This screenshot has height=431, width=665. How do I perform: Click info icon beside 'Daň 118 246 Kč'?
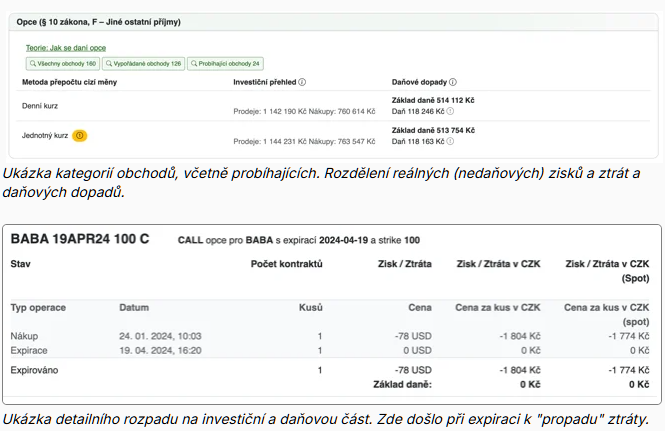point(450,111)
